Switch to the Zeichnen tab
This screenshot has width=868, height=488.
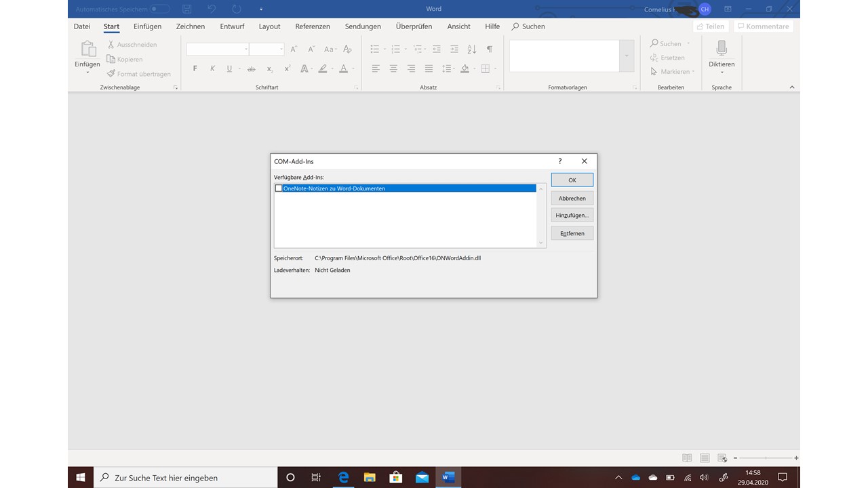pyautogui.click(x=191, y=26)
